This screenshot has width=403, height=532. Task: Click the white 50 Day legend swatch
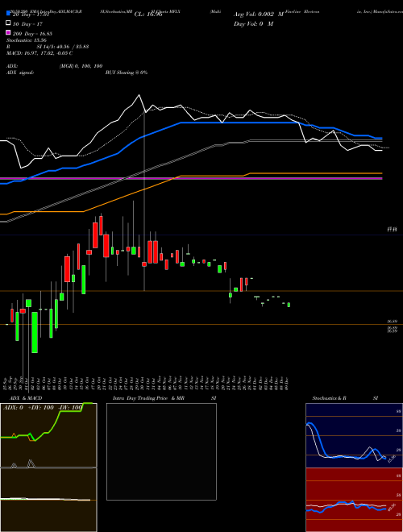pos(8,23)
